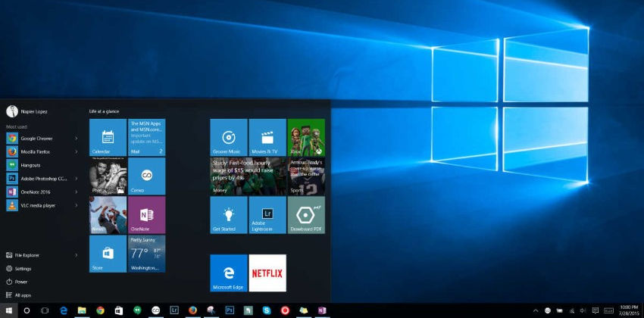Open Action Center notifications icon
The width and height of the screenshot is (644, 318).
pos(596,310)
